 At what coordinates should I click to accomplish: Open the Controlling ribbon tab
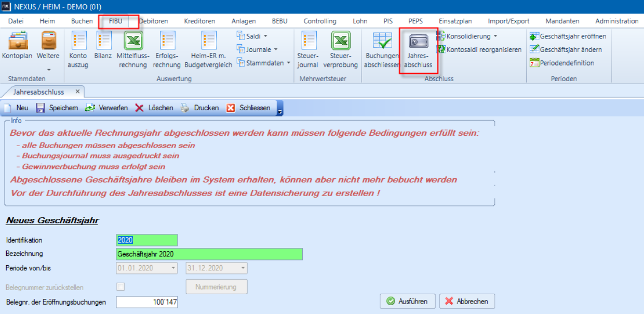tap(320, 21)
